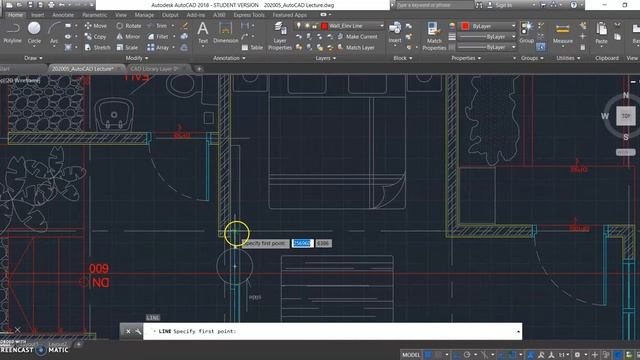Click TOP face of ViewCube
This screenshot has width=640, height=360.
(x=626, y=116)
